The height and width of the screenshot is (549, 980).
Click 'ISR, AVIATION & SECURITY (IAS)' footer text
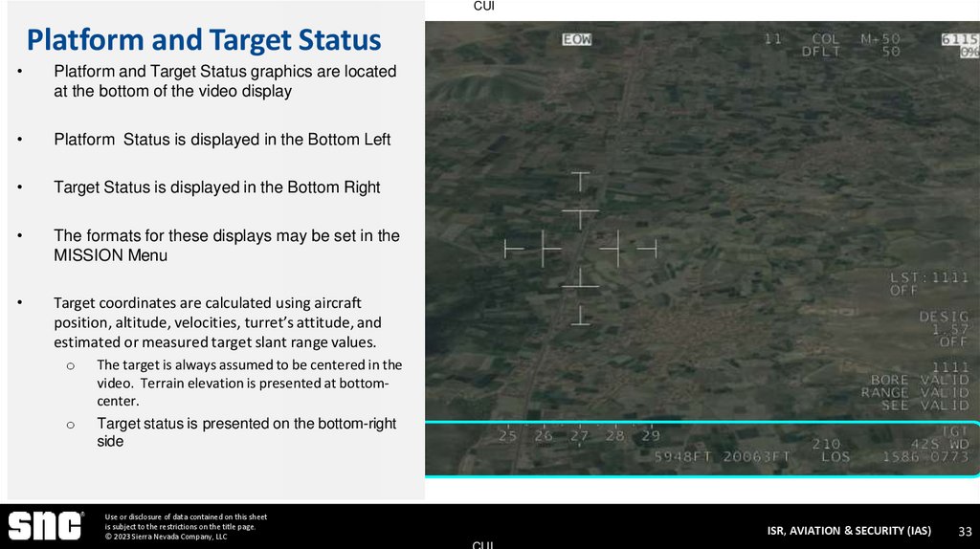click(x=849, y=530)
